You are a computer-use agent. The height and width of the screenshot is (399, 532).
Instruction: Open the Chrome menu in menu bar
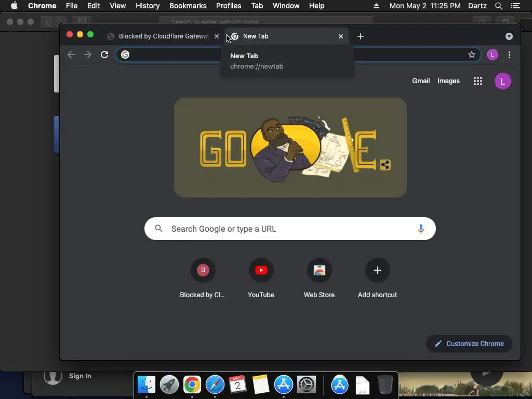point(42,6)
